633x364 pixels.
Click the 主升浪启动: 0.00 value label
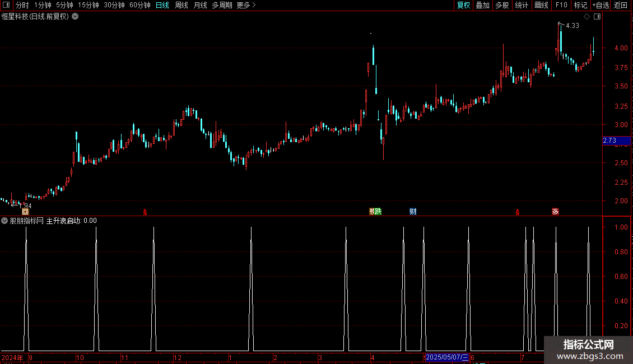coord(72,221)
